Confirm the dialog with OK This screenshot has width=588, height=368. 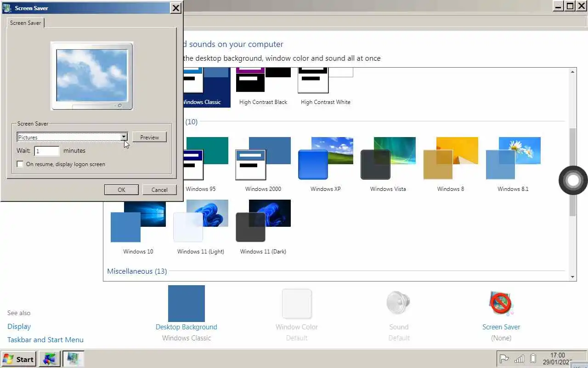pos(121,190)
